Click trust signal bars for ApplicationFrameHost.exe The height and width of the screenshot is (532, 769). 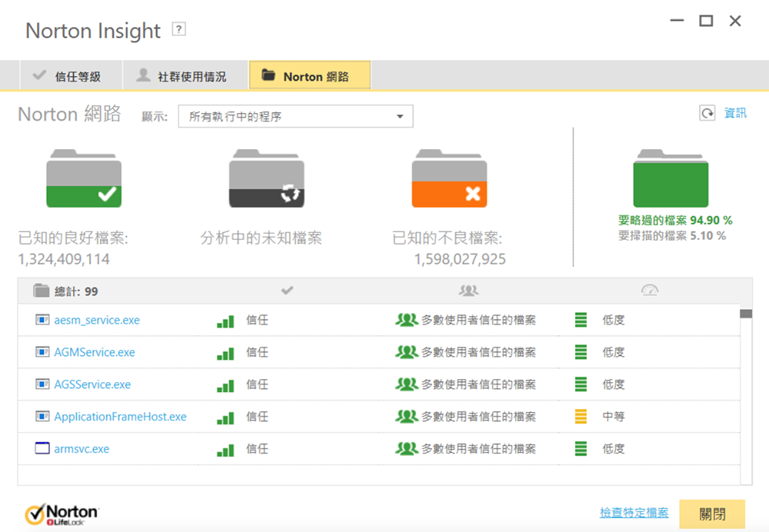pos(225,418)
